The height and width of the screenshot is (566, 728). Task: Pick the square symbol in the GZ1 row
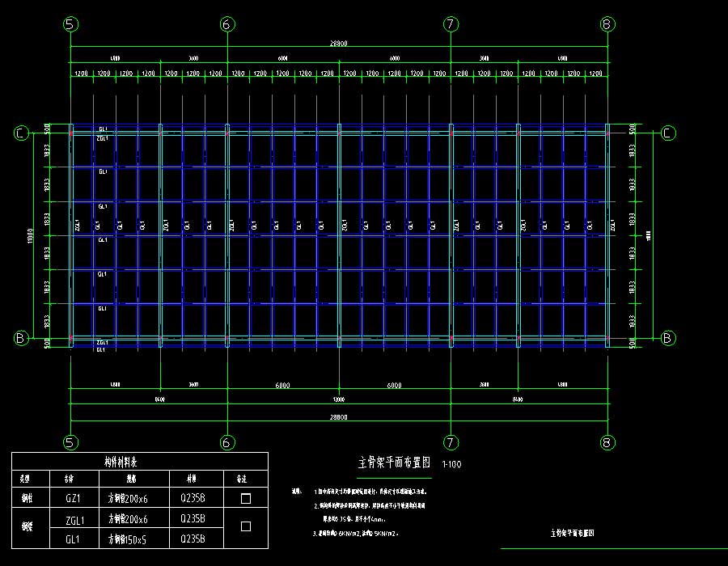click(x=246, y=498)
